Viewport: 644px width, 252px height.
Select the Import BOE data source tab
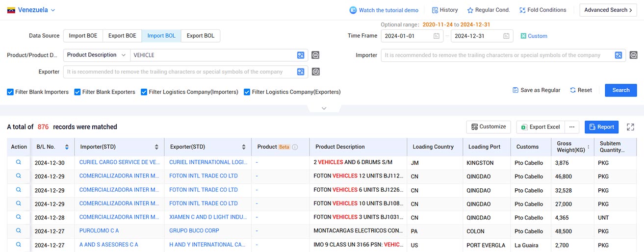pyautogui.click(x=83, y=36)
